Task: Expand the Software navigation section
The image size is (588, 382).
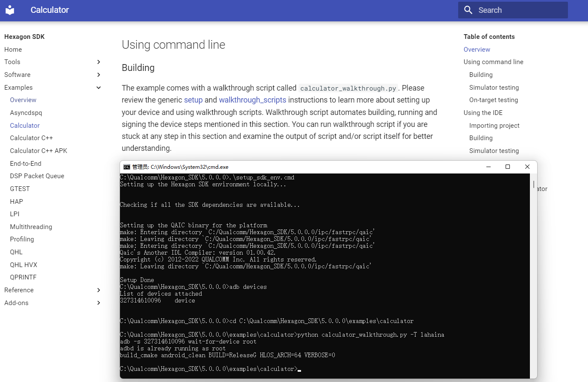Action: pyautogui.click(x=99, y=75)
